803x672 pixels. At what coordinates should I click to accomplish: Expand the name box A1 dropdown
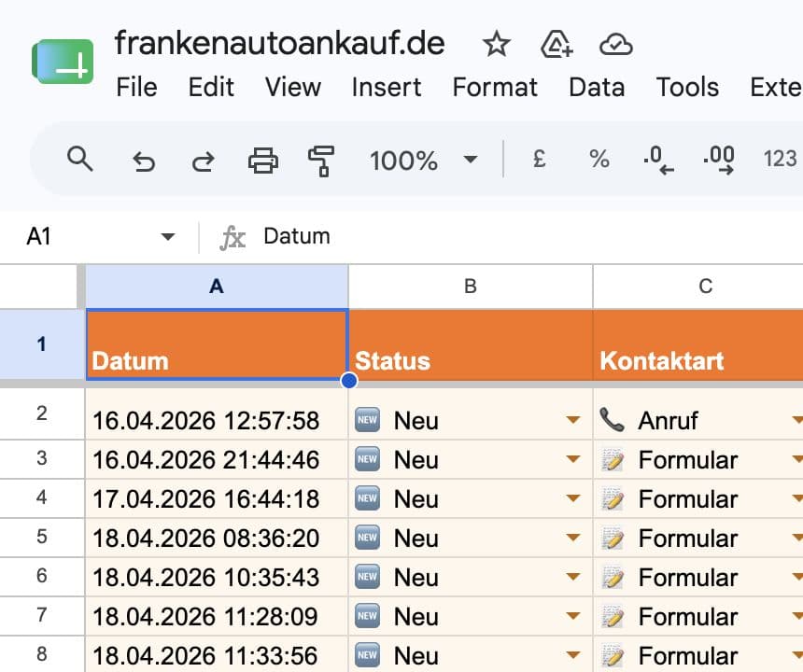point(167,236)
